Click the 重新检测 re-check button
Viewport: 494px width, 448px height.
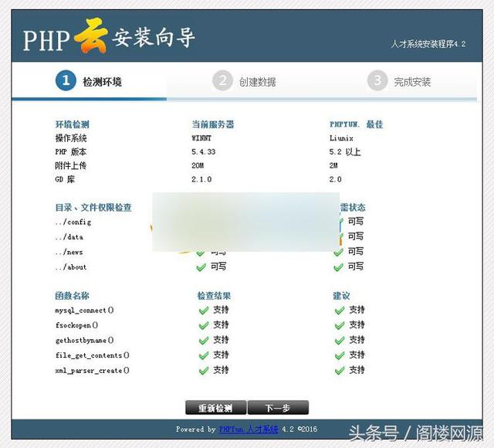215,408
